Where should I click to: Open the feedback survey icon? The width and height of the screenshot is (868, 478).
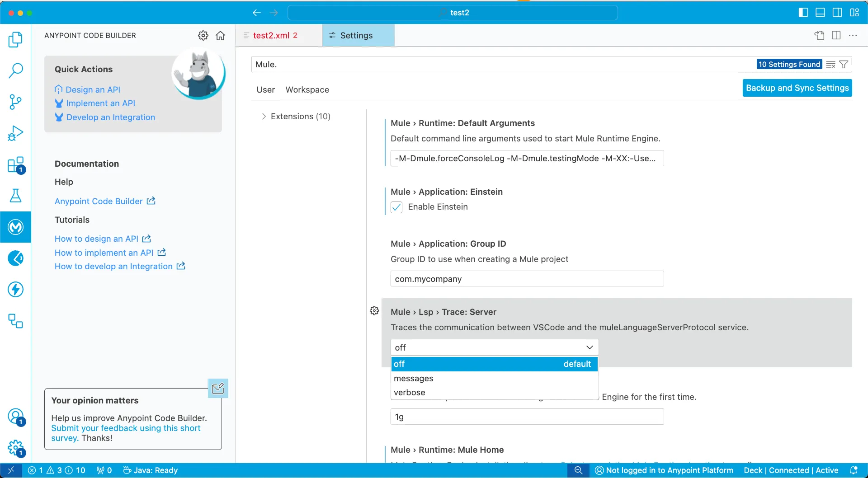pos(218,389)
